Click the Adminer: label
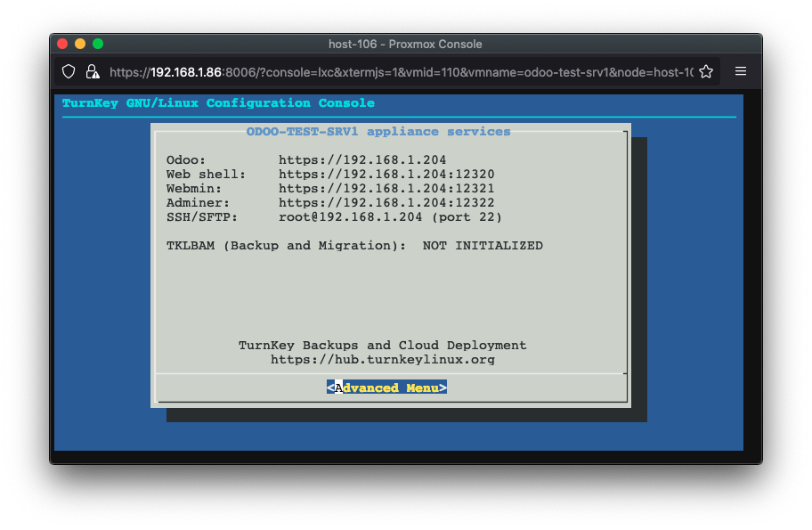The image size is (812, 530). click(198, 202)
